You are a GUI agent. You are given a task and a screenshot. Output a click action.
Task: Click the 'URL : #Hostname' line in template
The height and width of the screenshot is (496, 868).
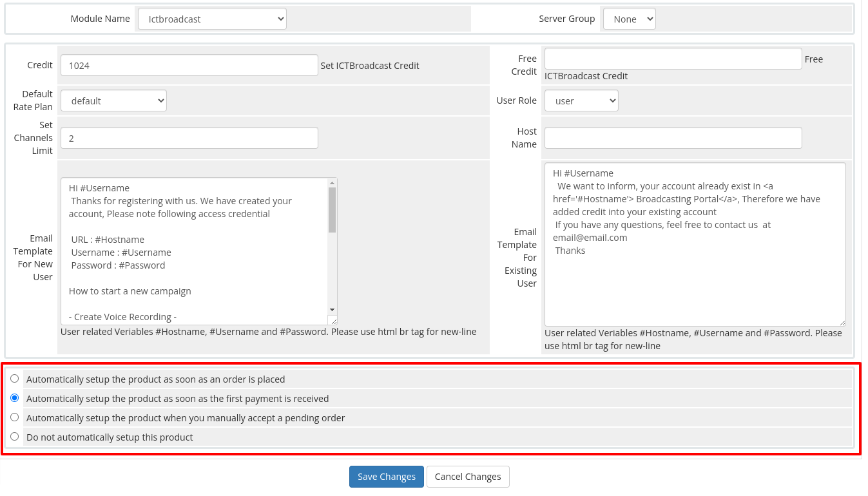pos(108,240)
